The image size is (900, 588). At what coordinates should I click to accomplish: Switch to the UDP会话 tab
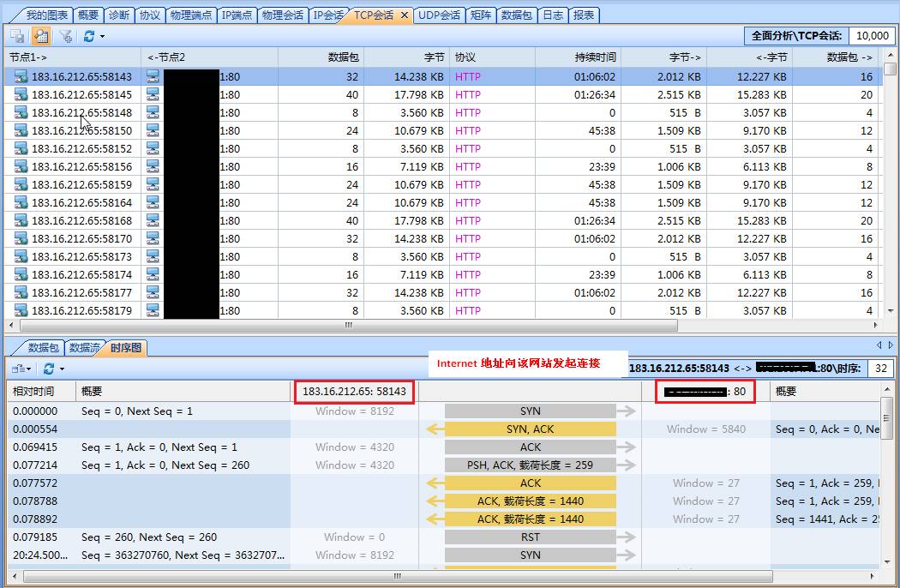click(x=439, y=15)
